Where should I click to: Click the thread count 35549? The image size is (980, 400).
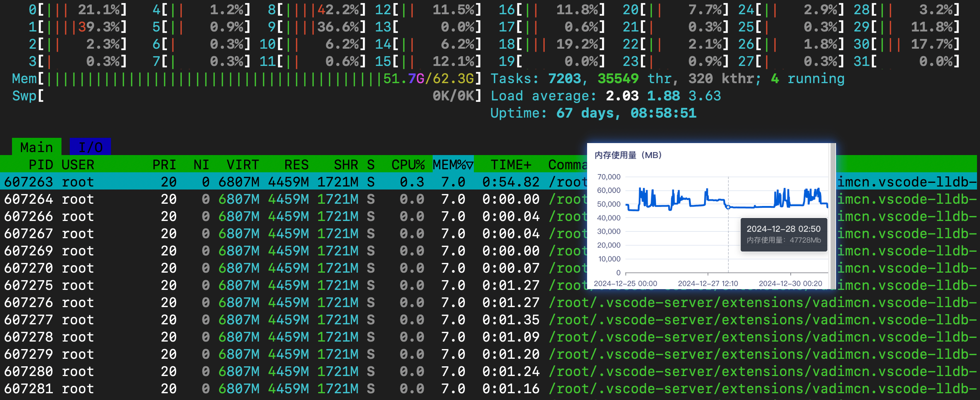click(x=618, y=79)
